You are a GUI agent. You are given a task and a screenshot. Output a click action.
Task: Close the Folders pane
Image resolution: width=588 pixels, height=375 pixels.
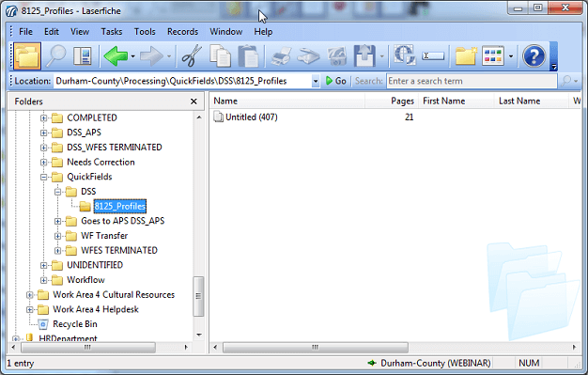coord(193,102)
